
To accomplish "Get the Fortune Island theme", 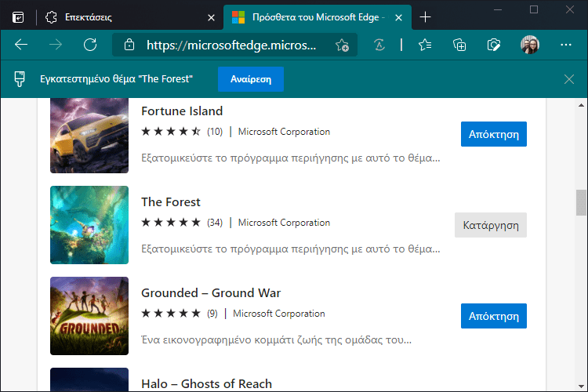I will (493, 134).
